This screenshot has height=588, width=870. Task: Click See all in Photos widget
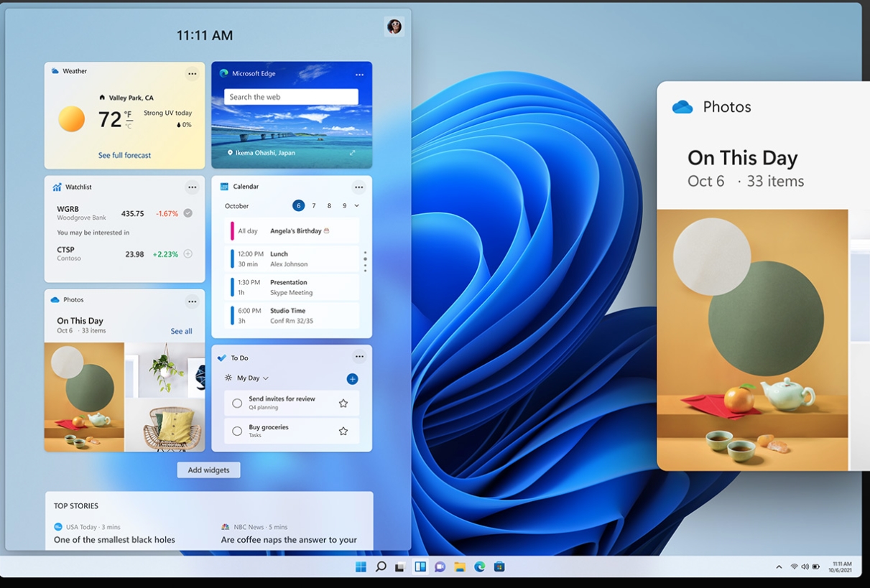pos(181,332)
